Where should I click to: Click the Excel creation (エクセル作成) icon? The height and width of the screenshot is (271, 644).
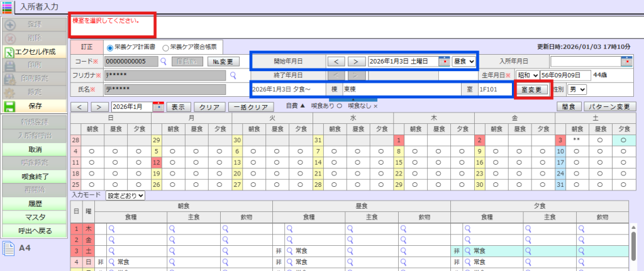[10, 51]
